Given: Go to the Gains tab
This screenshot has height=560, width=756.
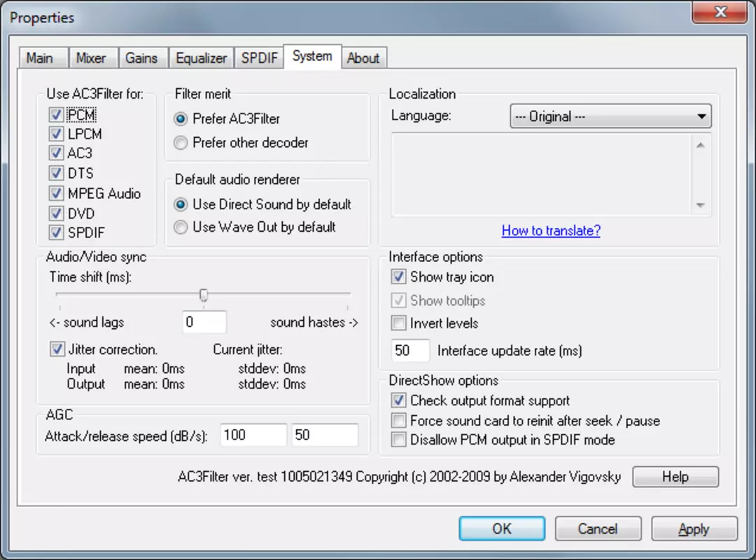Looking at the screenshot, I should click(x=143, y=58).
